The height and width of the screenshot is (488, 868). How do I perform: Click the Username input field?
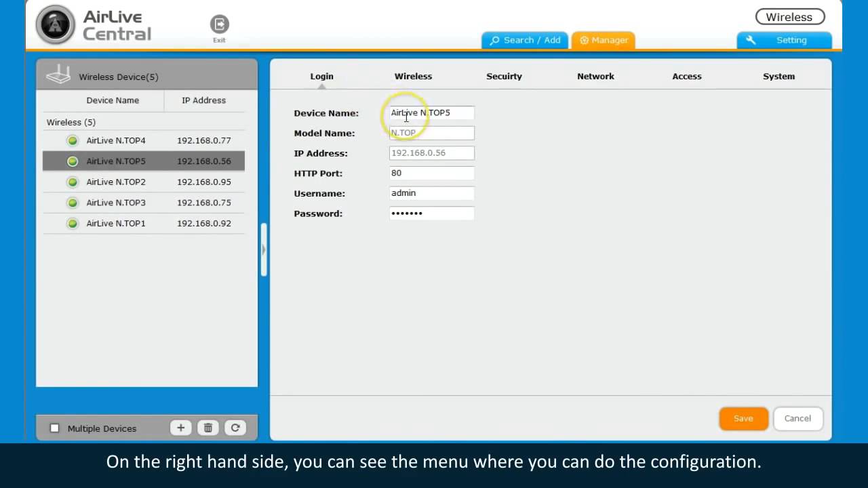[x=432, y=193]
